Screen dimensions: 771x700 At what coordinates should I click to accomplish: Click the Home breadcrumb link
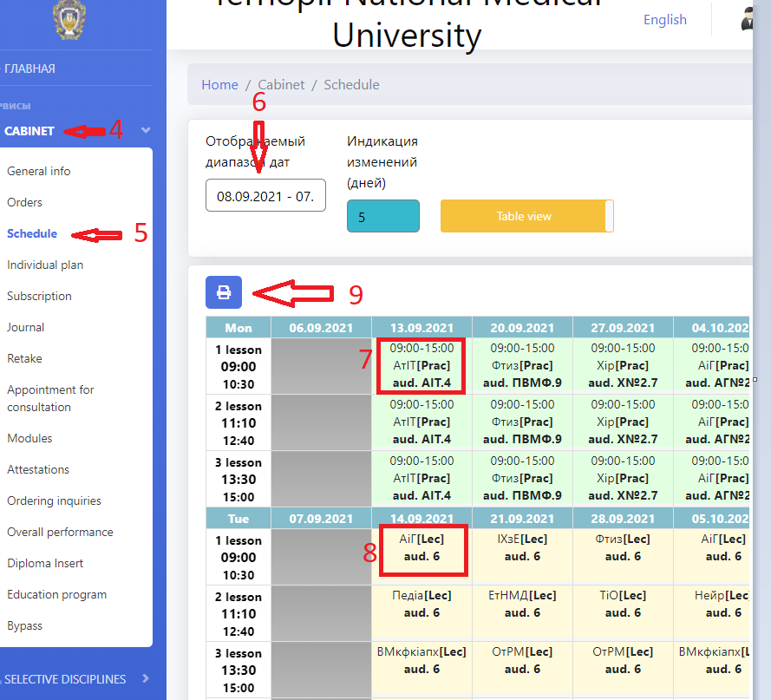click(219, 84)
